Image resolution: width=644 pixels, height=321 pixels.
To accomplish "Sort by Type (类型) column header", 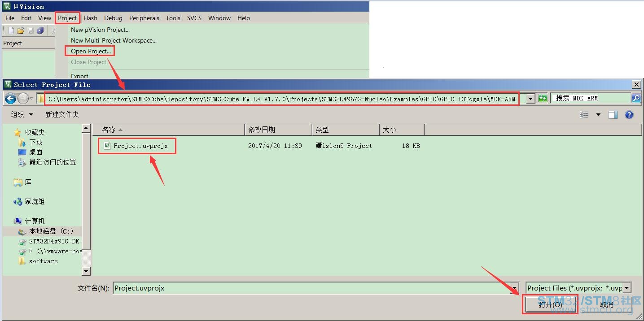I will (x=346, y=130).
